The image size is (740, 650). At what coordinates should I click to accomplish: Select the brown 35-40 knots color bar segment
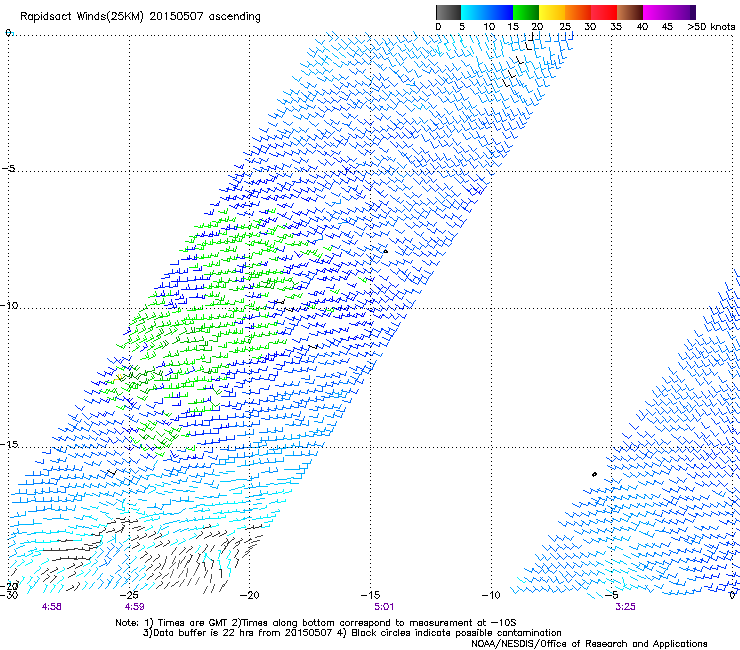click(x=630, y=12)
